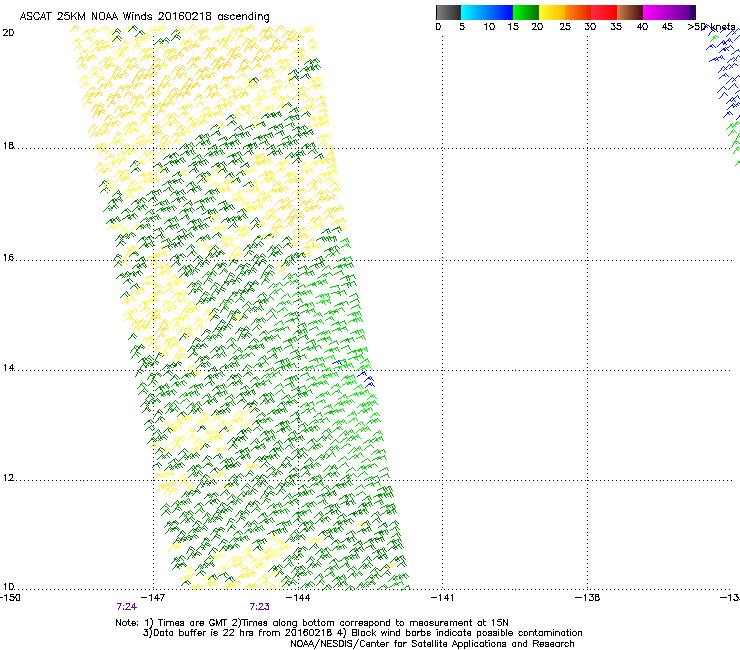Select the gray 0-5 knots legend segment
This screenshot has height=650, width=740.
[x=448, y=12]
